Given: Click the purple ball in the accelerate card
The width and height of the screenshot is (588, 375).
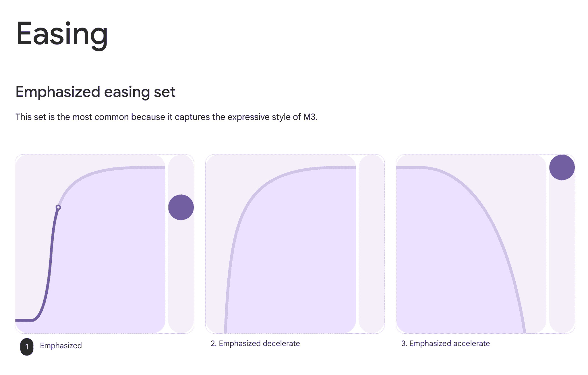Looking at the screenshot, I should [562, 167].
